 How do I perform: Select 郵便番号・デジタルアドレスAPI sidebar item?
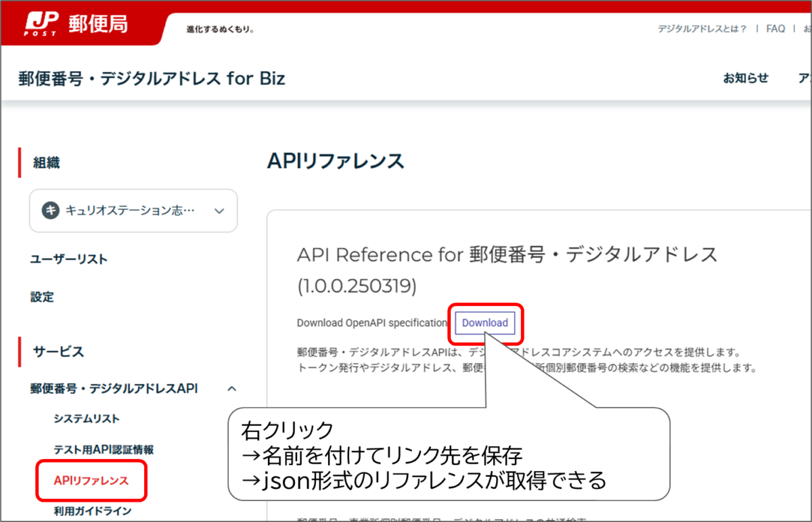click(114, 389)
